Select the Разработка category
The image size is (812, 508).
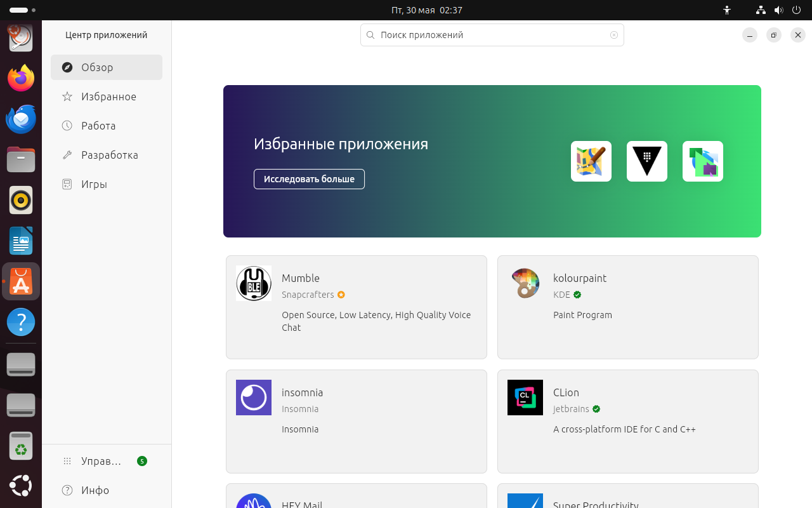[x=107, y=155]
